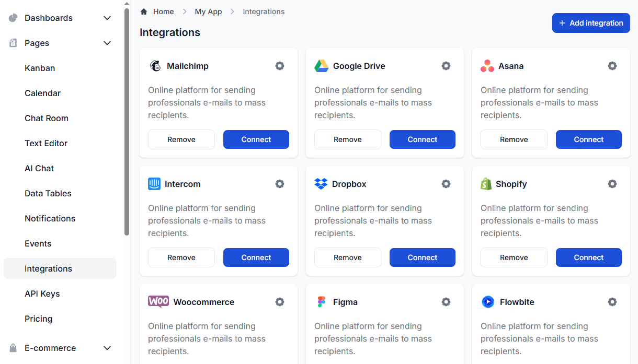
Task: Connect the Mailchimp integration
Action: (x=256, y=139)
